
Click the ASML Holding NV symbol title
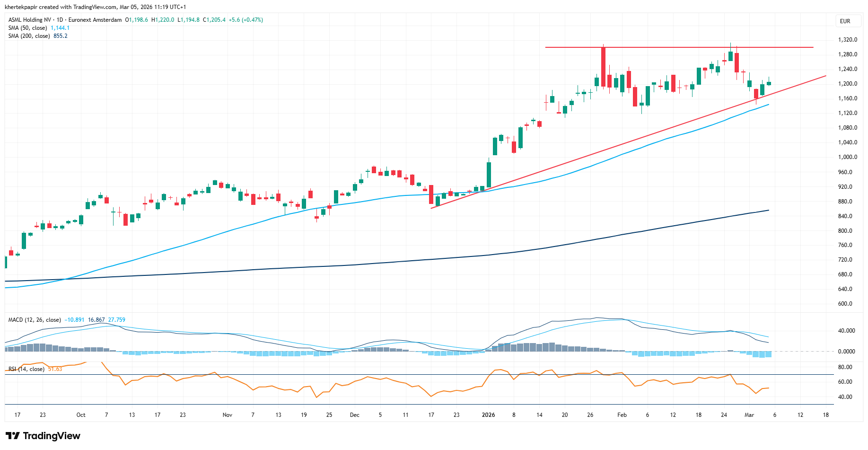click(x=30, y=20)
